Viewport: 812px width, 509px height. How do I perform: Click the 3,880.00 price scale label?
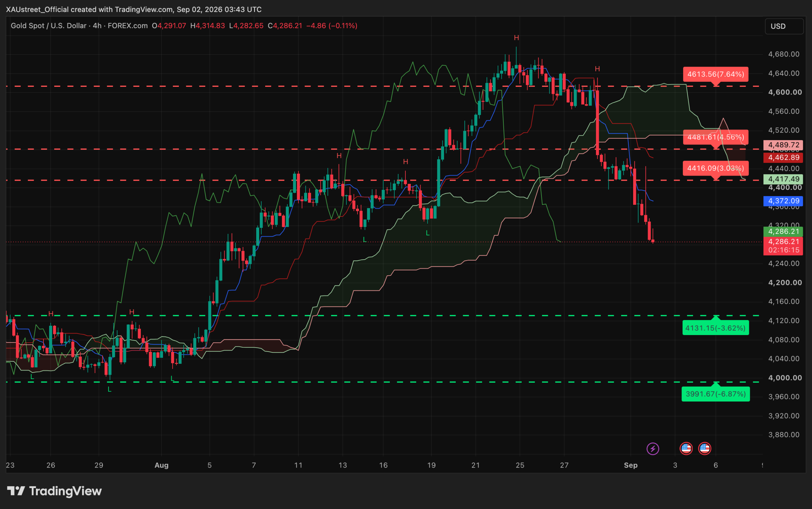(784, 435)
